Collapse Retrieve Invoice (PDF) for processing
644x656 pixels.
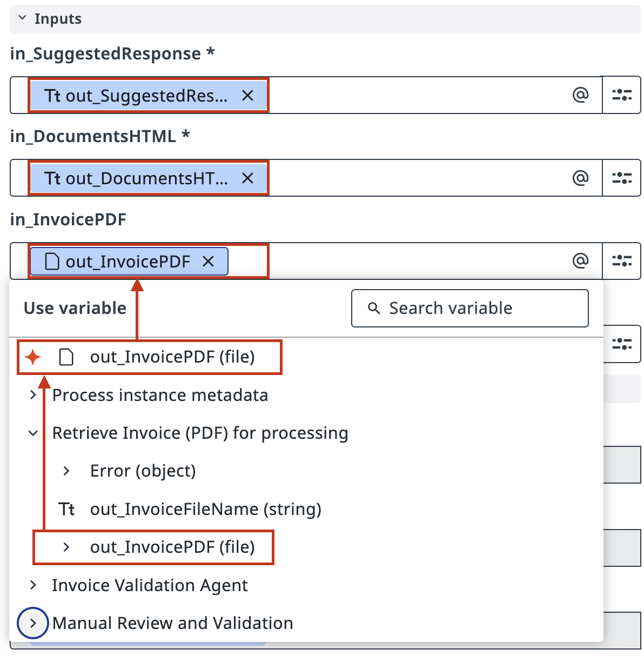point(33,433)
